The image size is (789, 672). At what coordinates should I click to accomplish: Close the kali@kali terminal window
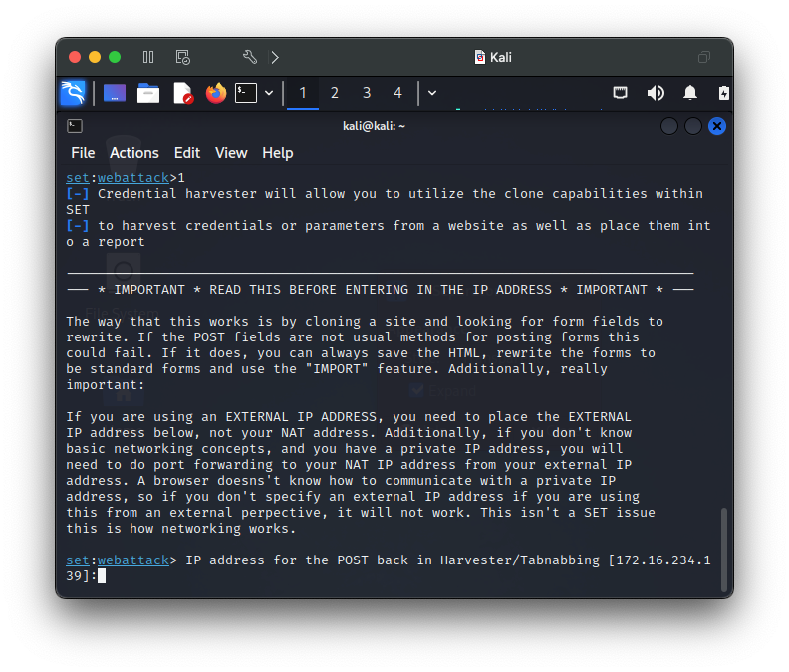717,126
